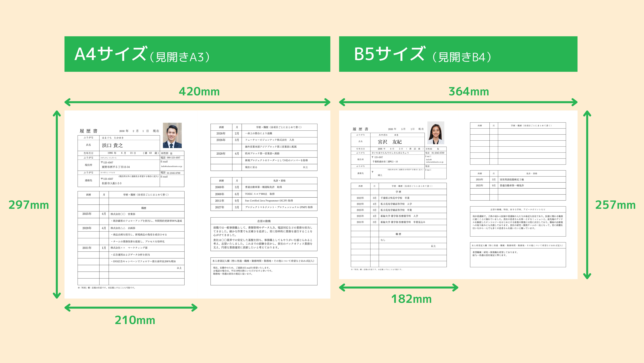The height and width of the screenshot is (363, 644).
Task: Click the なし entry under 職歴
Action: [x=383, y=240]
